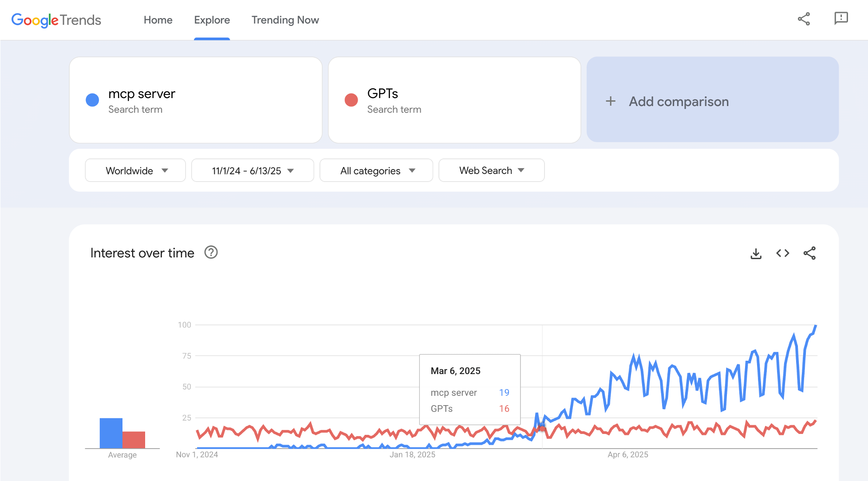Viewport: 868px width, 481px height.
Task: Download the chart CSV icon
Action: click(x=756, y=253)
